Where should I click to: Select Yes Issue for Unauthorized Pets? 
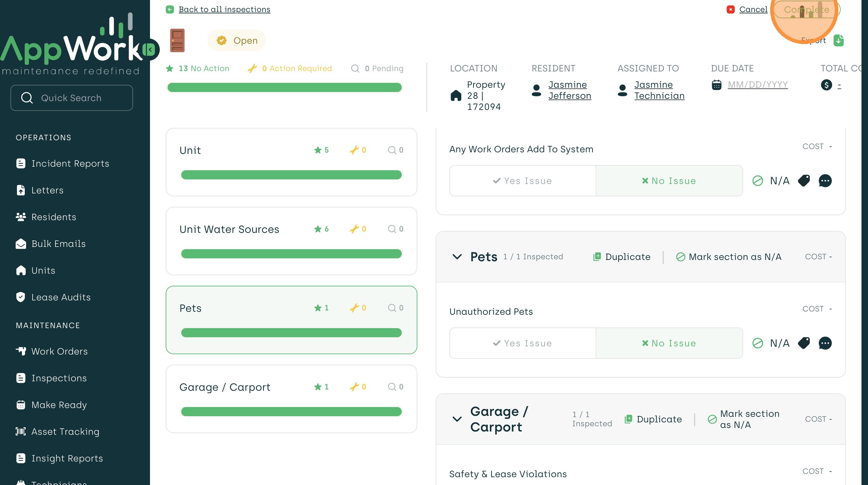[522, 343]
